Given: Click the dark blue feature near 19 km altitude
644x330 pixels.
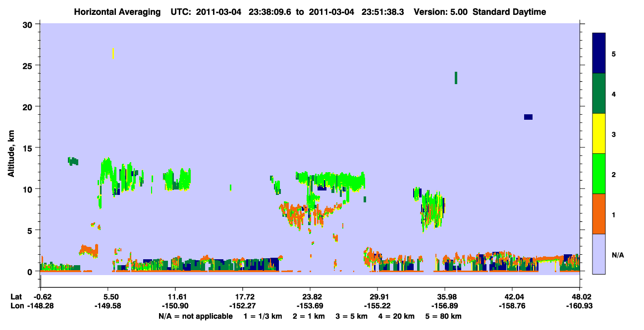Looking at the screenshot, I should 528,117.
